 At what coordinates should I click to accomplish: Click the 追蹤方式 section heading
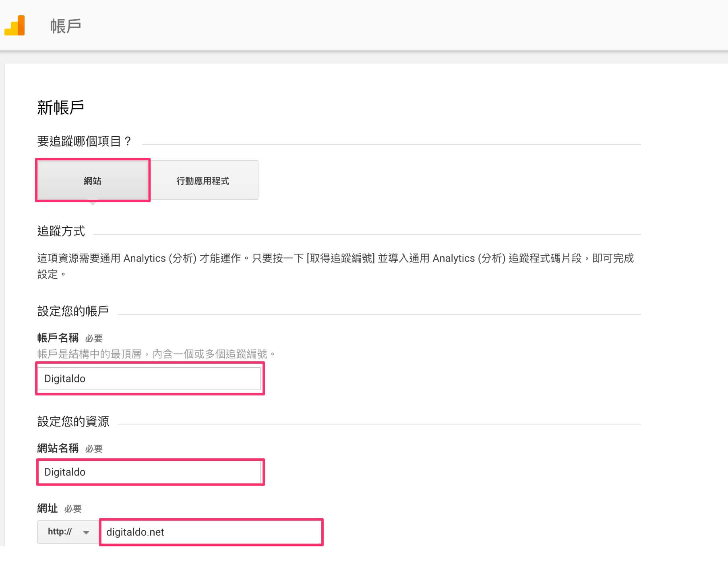(x=61, y=231)
